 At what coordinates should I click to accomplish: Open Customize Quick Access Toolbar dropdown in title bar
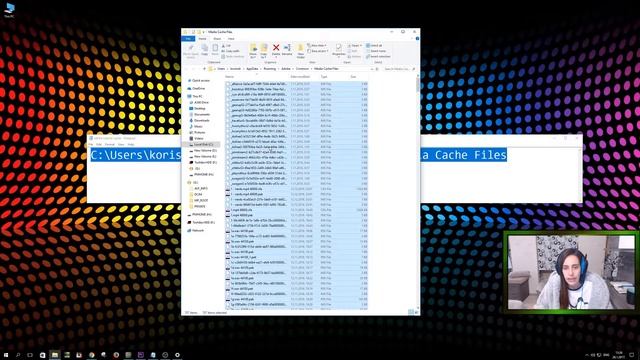click(x=204, y=32)
